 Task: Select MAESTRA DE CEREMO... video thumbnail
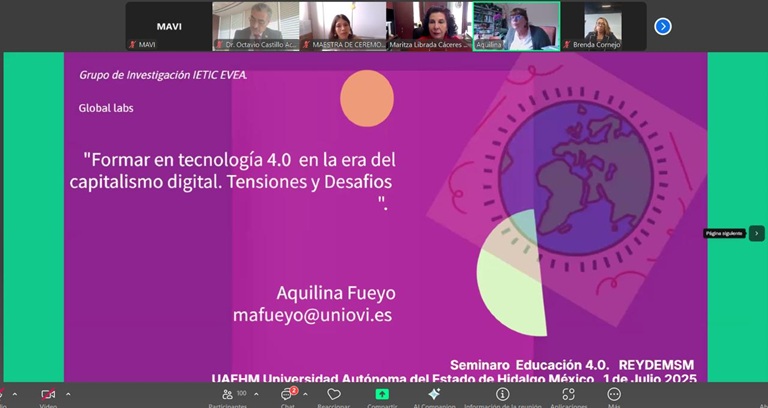pyautogui.click(x=343, y=26)
